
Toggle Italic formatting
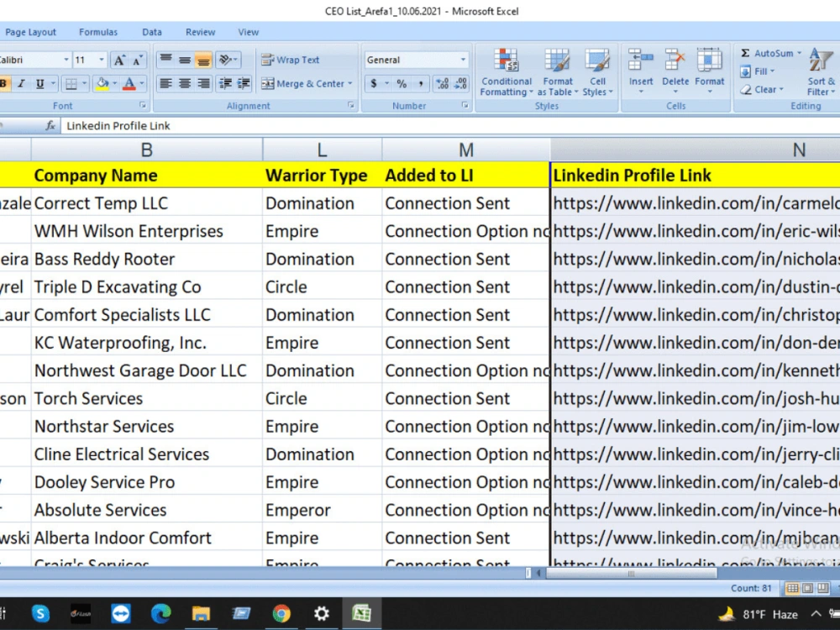click(22, 83)
